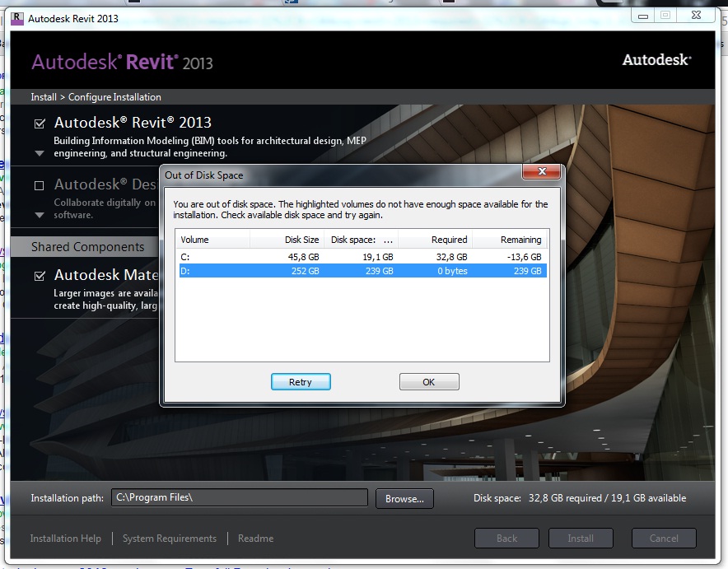Viewport: 728px width, 569px height.
Task: Open System Requirements link
Action: [170, 539]
